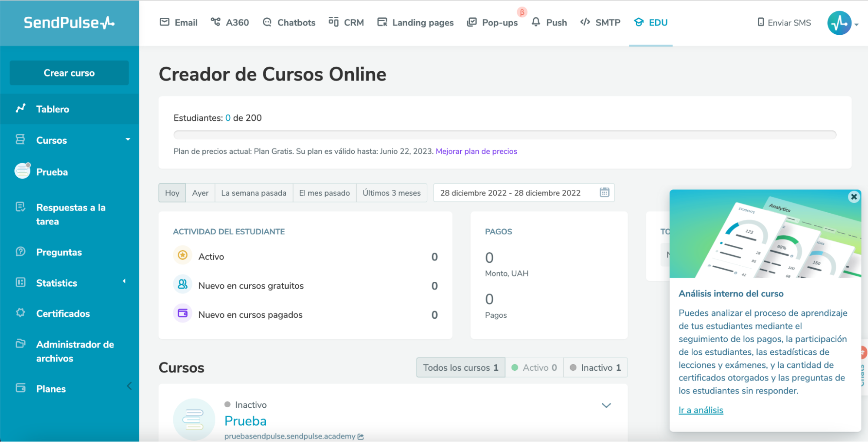The height and width of the screenshot is (442, 868).
Task: Click the Ir a análisis link
Action: (x=701, y=410)
